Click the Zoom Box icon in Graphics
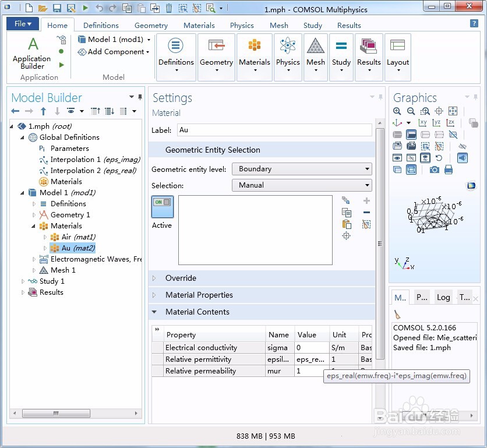The image size is (487, 448). [x=425, y=111]
